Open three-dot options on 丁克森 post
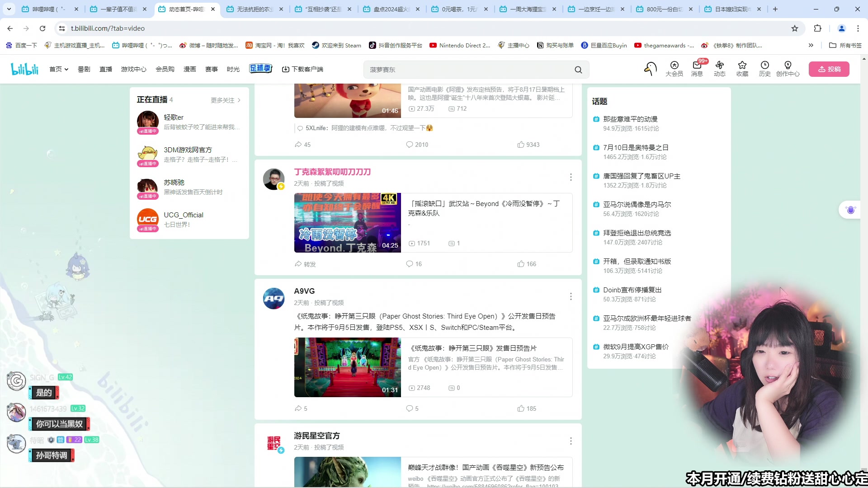 click(571, 177)
